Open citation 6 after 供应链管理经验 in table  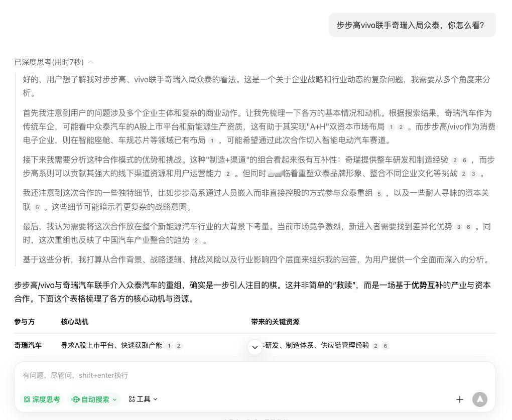(x=386, y=346)
